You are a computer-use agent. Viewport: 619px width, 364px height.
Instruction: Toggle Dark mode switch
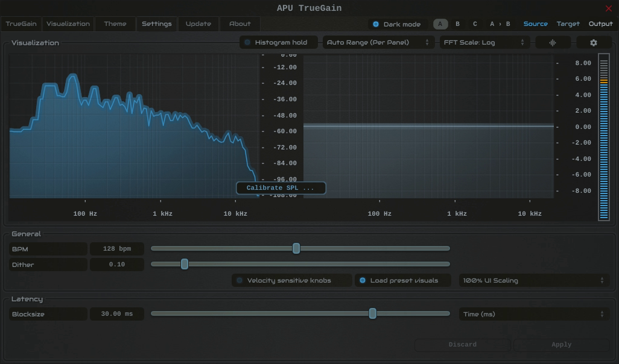click(398, 24)
